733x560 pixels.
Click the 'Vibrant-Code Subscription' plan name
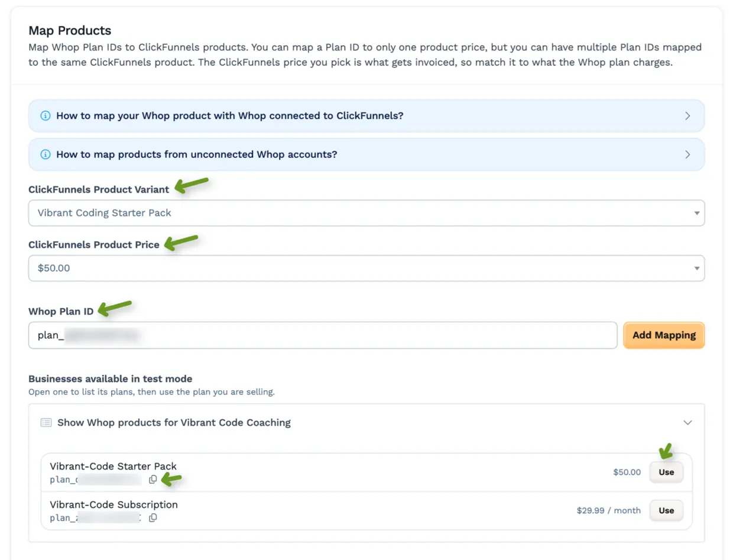click(113, 504)
